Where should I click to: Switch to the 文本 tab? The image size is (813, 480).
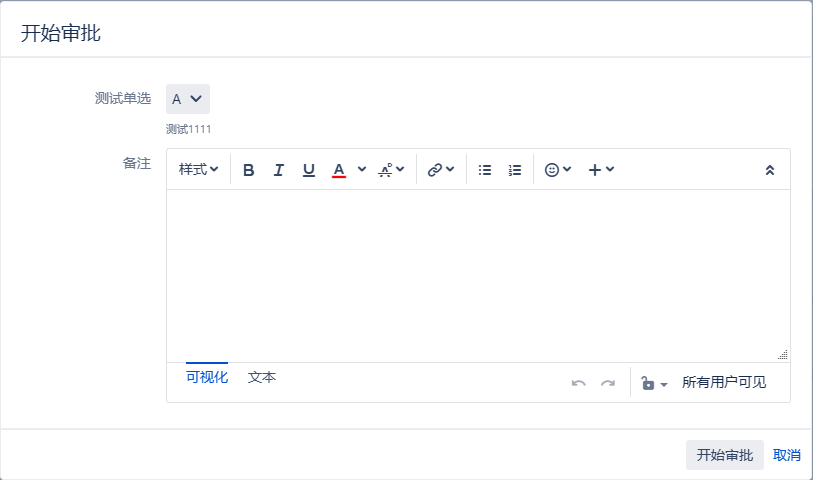pyautogui.click(x=262, y=377)
